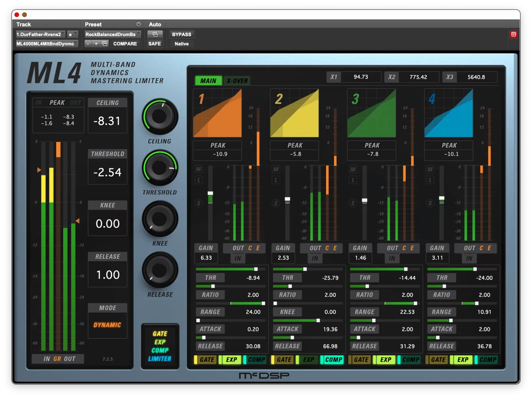The height and width of the screenshot is (398, 532).
Task: Enable BYPASS for the plugin
Action: click(182, 34)
